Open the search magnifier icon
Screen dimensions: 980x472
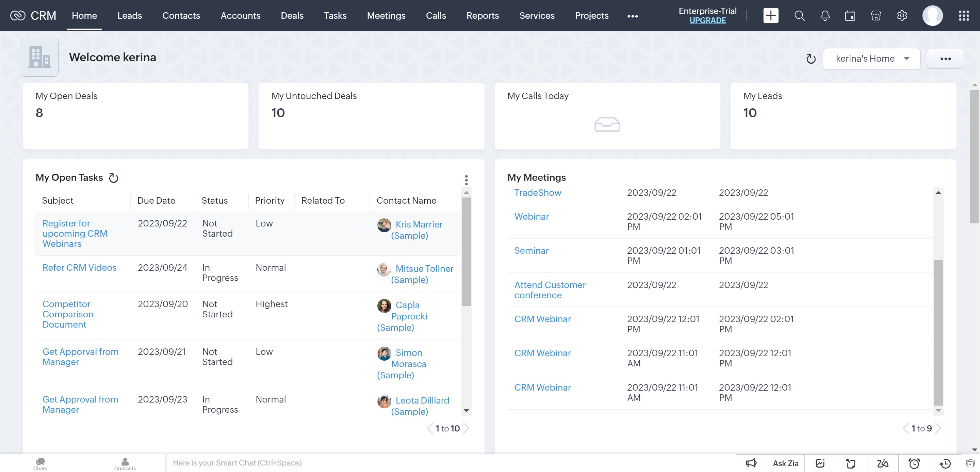pos(799,16)
